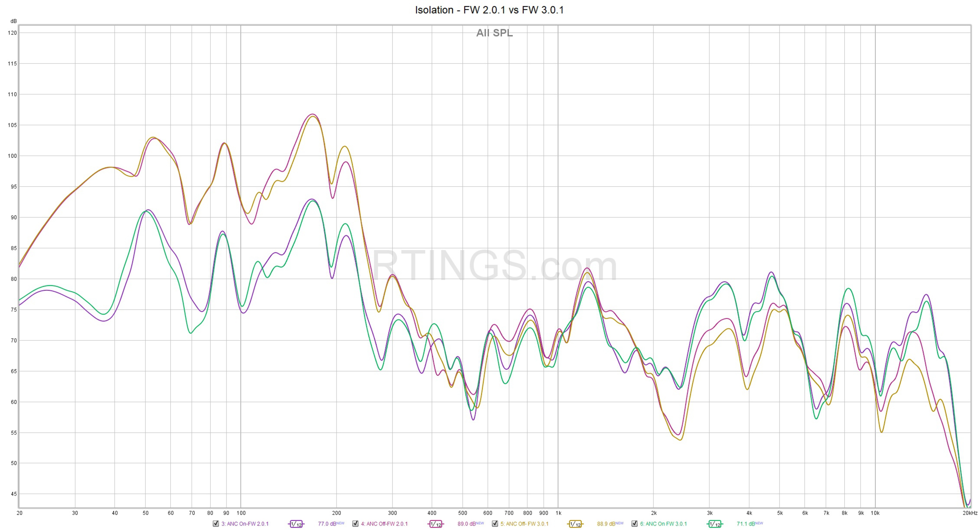Image resolution: width=980 pixels, height=530 pixels.
Task: Click the green 1/12 smoothing icon
Action: [715, 524]
